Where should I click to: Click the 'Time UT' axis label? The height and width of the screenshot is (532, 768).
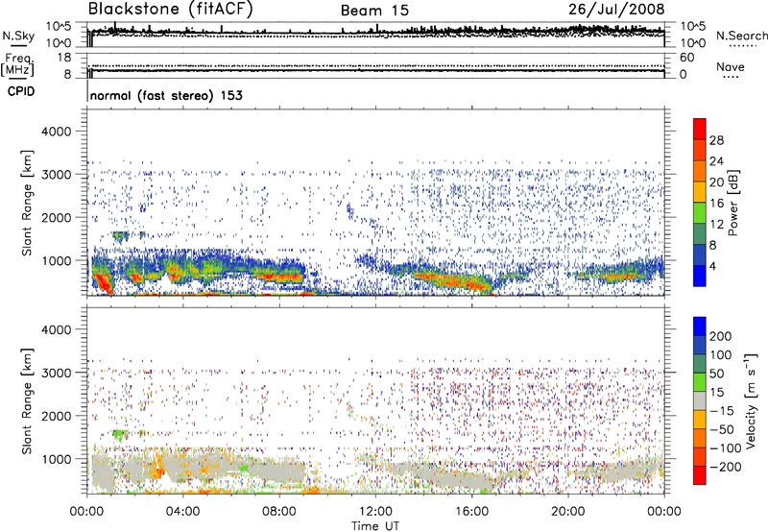(x=375, y=526)
